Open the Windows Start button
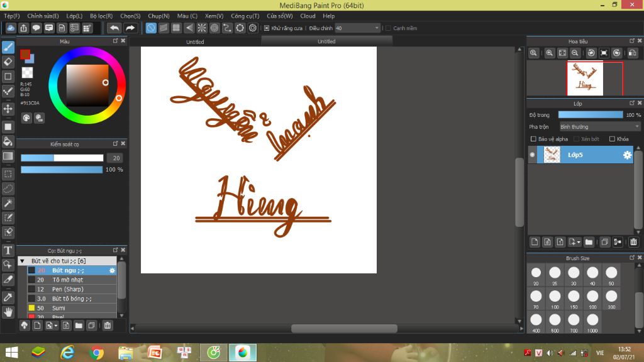Viewport: 644px width, 362px height. click(x=11, y=353)
